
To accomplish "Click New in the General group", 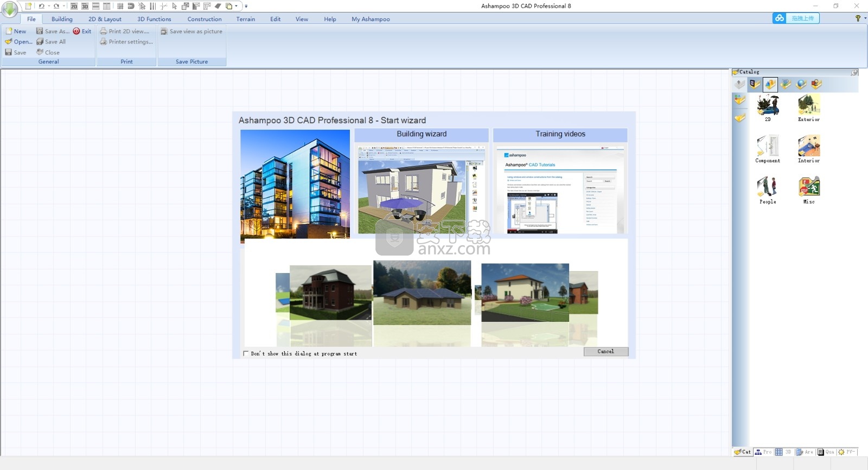I will pos(16,31).
